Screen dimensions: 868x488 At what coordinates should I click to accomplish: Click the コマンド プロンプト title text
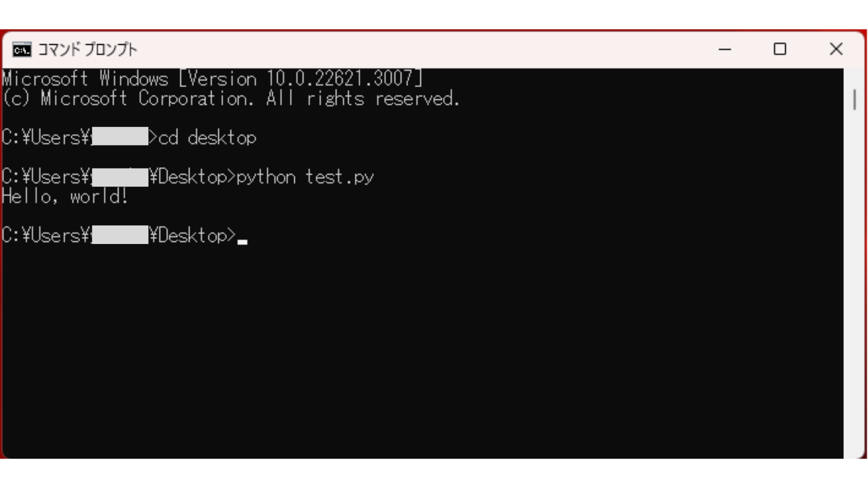pos(88,50)
